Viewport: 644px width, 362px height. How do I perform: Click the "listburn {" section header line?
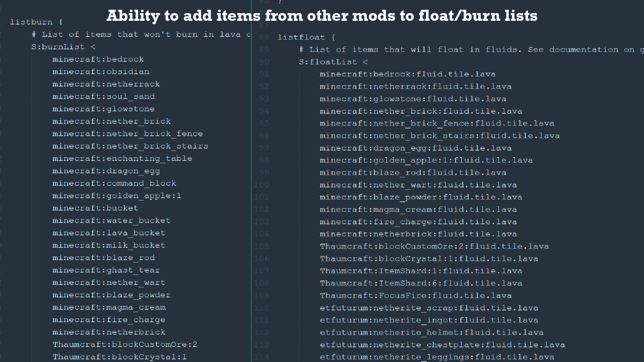[x=36, y=22]
